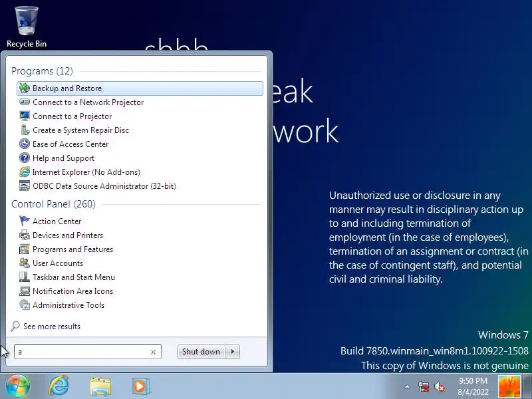
Task: Click the muted volume tray icon
Action: [x=440, y=386]
